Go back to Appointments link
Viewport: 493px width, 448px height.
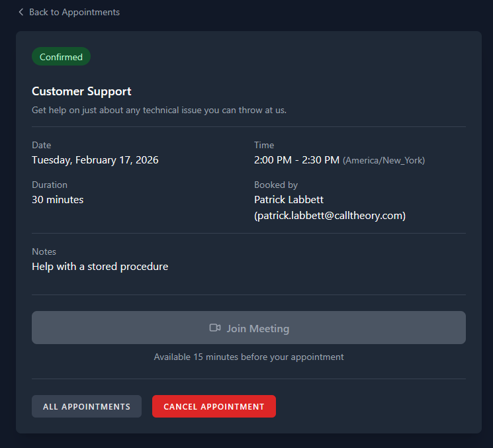pos(74,13)
